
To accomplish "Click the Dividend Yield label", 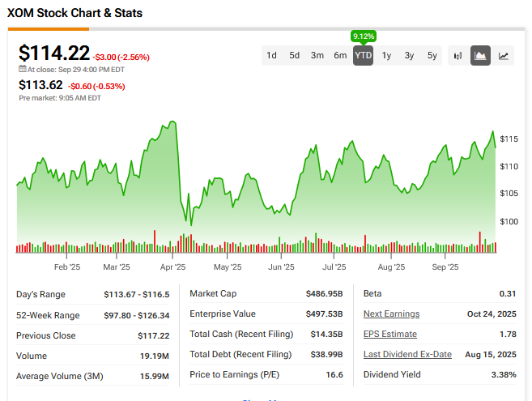I will [x=392, y=374].
